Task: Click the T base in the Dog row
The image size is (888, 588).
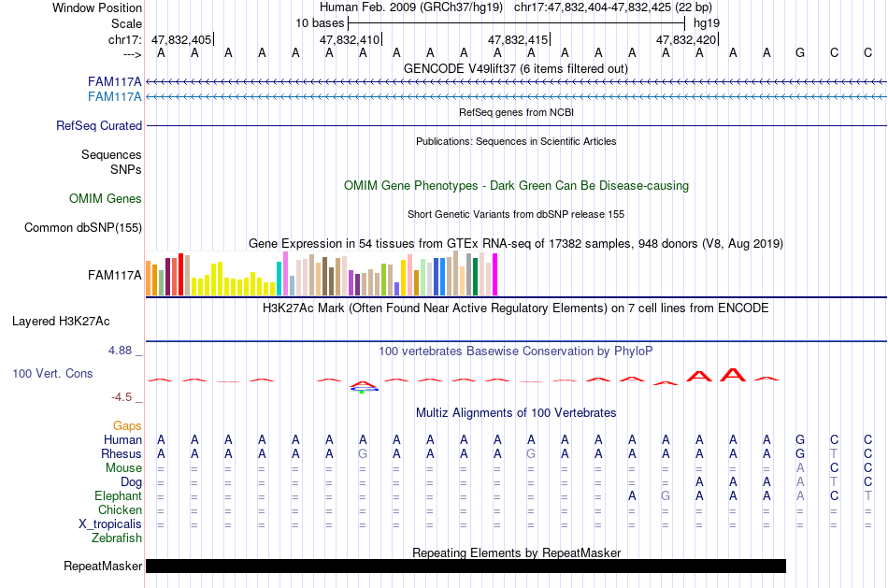Action: (834, 482)
